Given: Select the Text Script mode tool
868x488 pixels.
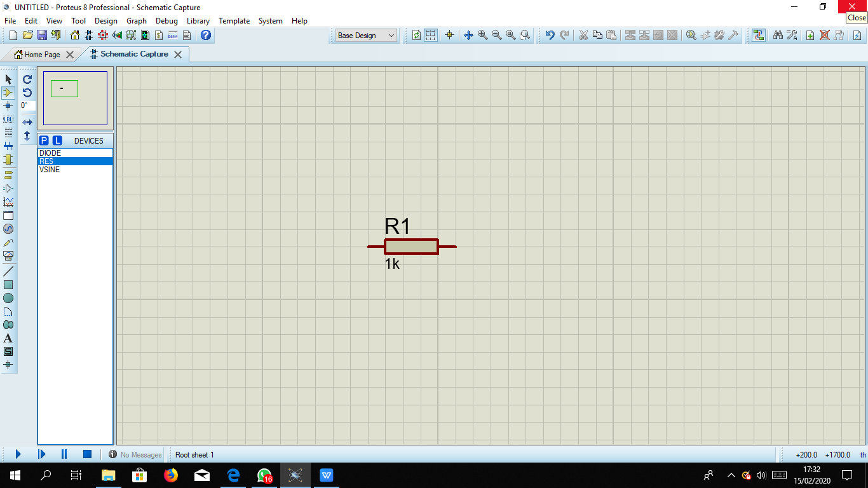Looking at the screenshot, I should pyautogui.click(x=8, y=133).
